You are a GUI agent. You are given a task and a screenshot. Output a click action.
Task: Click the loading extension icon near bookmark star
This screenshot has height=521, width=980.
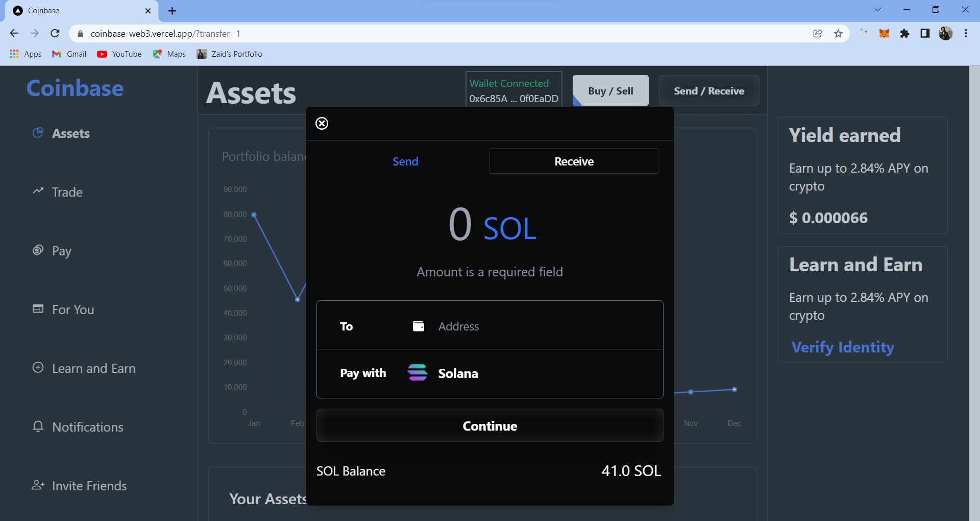coord(864,34)
